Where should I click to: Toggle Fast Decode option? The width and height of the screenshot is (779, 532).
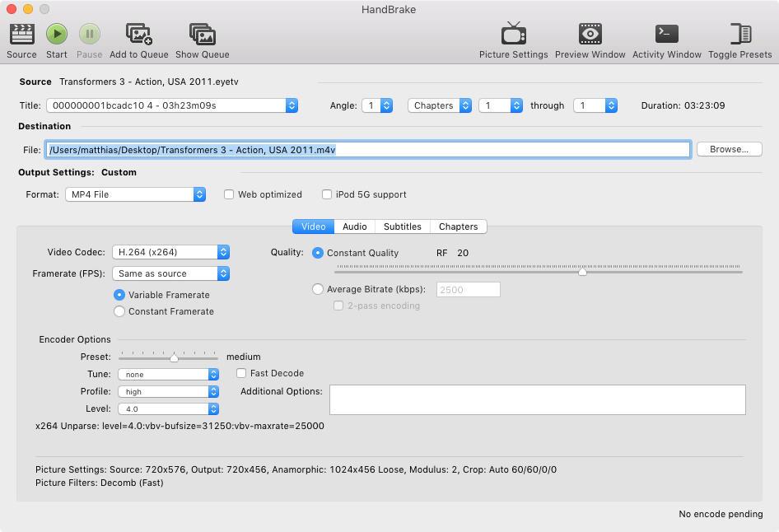(240, 373)
